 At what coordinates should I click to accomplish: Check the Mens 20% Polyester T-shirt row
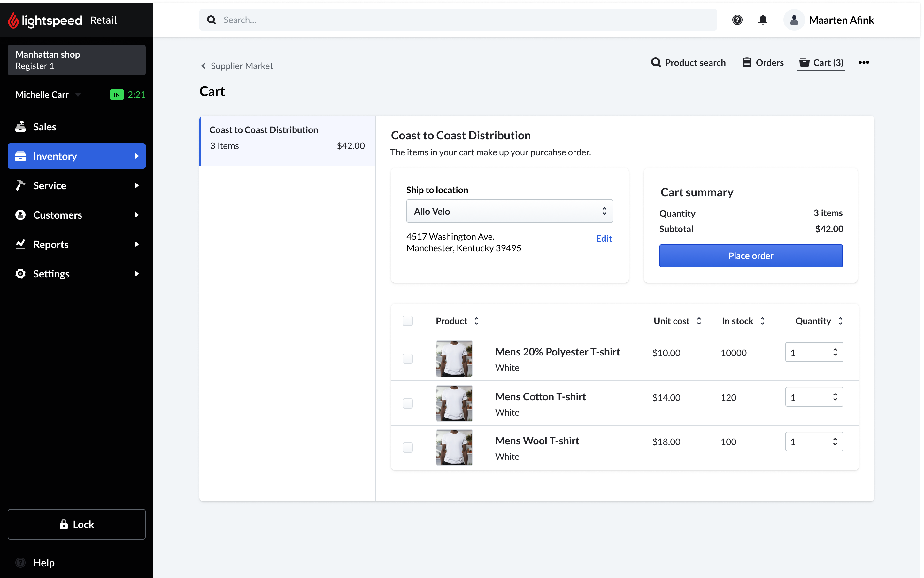pos(408,359)
